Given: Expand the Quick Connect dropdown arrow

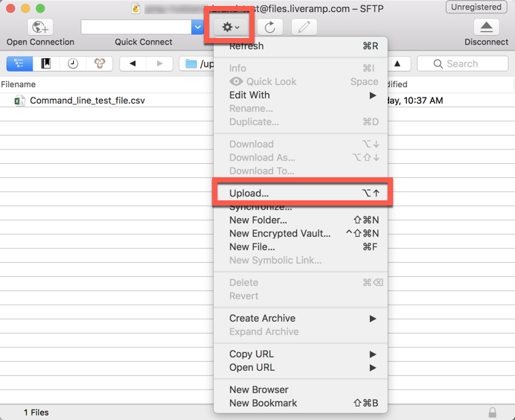Looking at the screenshot, I should tap(197, 27).
